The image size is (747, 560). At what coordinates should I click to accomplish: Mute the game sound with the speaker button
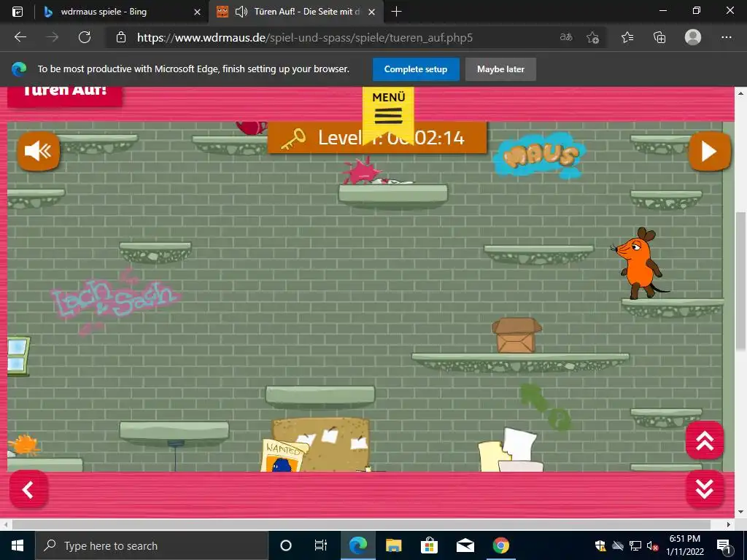39,152
